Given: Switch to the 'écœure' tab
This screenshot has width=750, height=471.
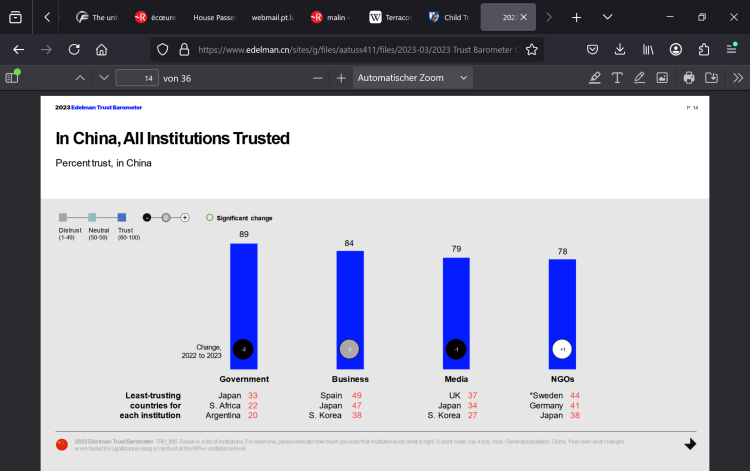Looking at the screenshot, I should point(155,17).
